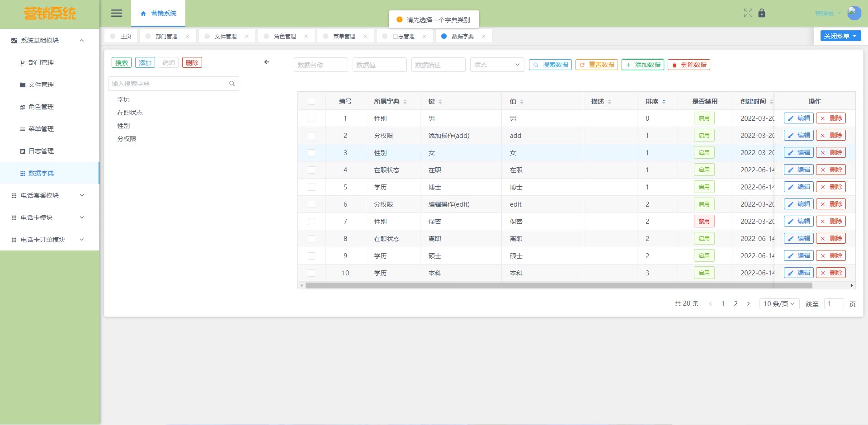The width and height of the screenshot is (868, 425).
Task: Toggle the hamburger sidebar collapse icon
Action: click(x=117, y=13)
